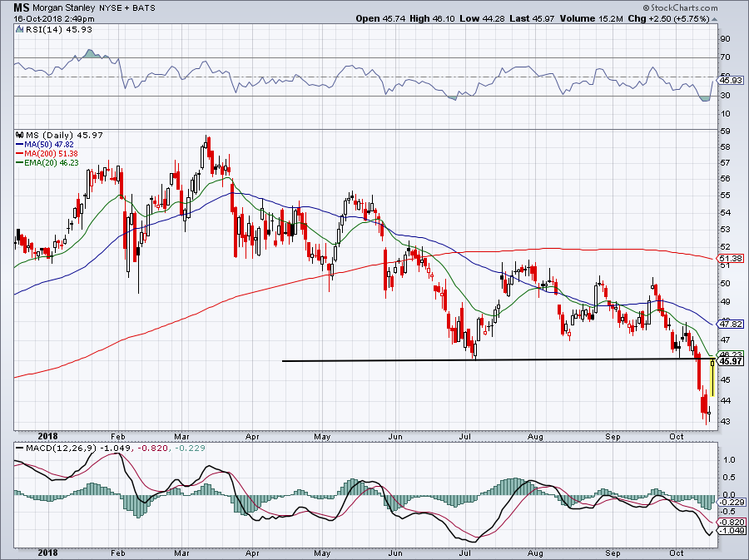The image size is (749, 560).
Task: Click the Feb label under the MACD panel
Action: [117, 553]
